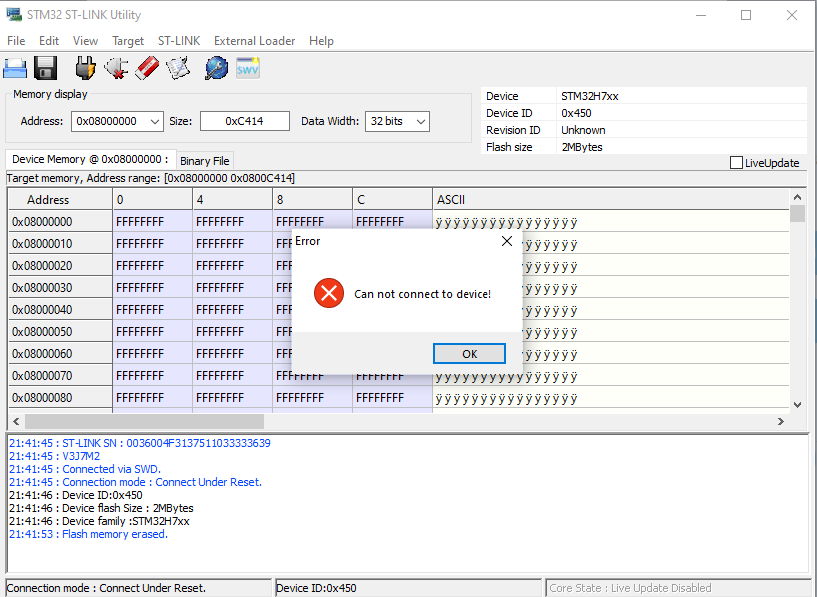Connect to the target using the plug icon
Image resolution: width=817 pixels, height=597 pixels.
pyautogui.click(x=85, y=68)
